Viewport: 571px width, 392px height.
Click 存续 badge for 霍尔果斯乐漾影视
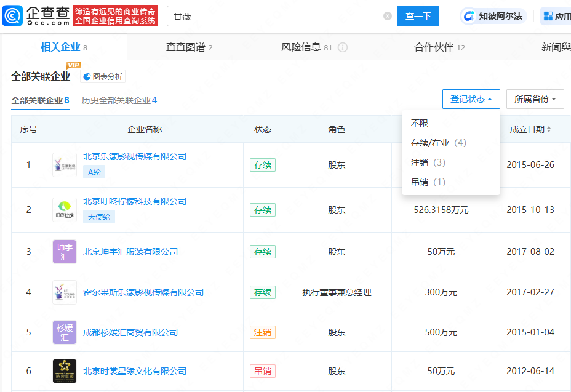coord(263,292)
